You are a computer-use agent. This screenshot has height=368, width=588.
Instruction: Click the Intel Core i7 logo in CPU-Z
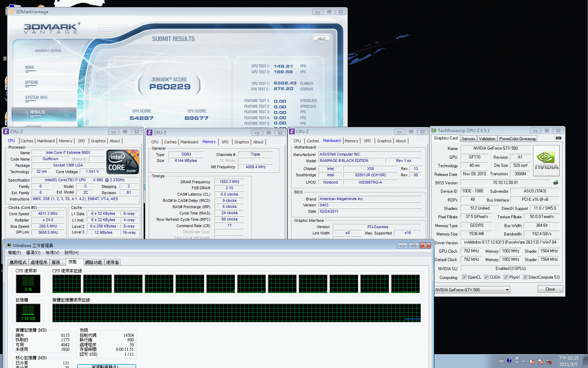point(122,162)
